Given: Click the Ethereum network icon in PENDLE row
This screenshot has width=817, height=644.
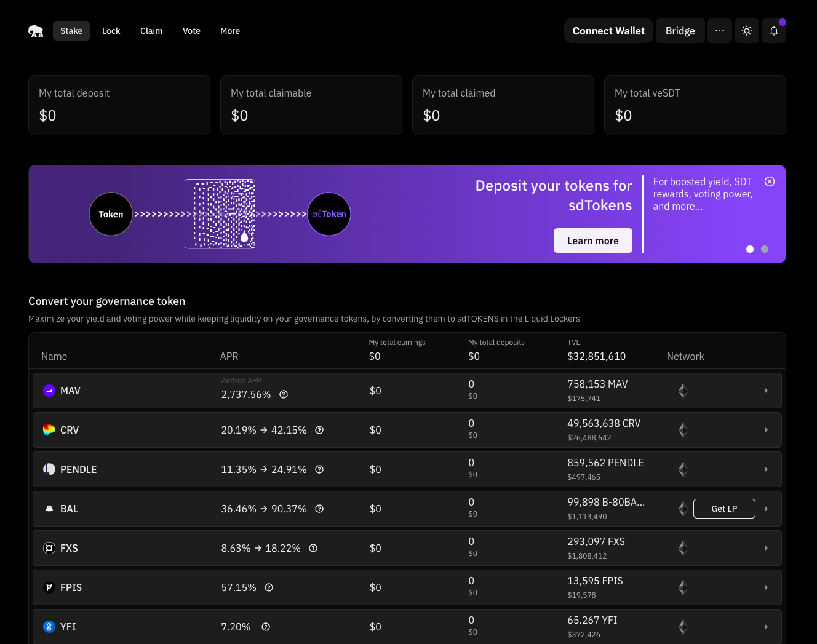Looking at the screenshot, I should tap(683, 469).
